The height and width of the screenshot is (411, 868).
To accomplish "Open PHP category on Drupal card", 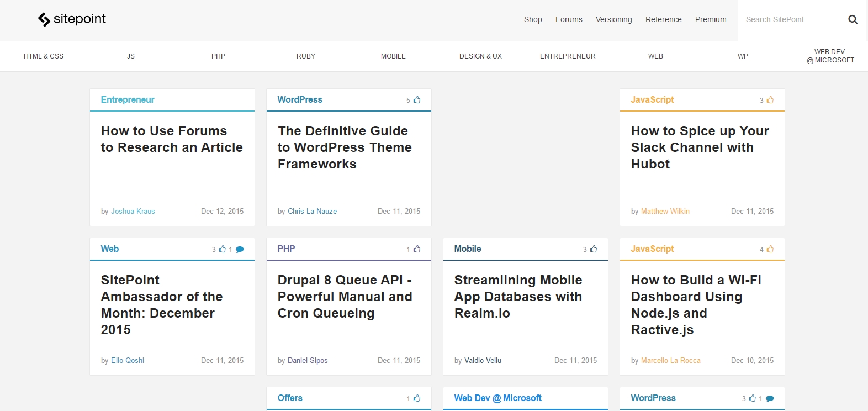I will [x=286, y=249].
